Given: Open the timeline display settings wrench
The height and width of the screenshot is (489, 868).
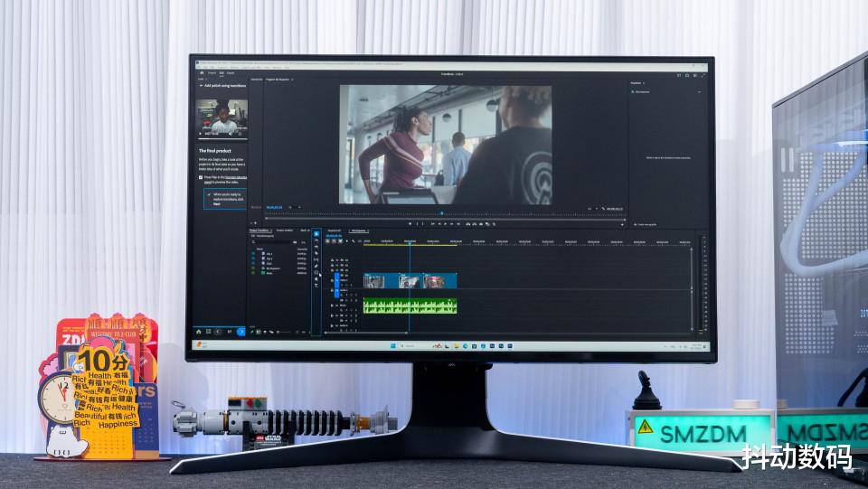Looking at the screenshot, I should (354, 241).
